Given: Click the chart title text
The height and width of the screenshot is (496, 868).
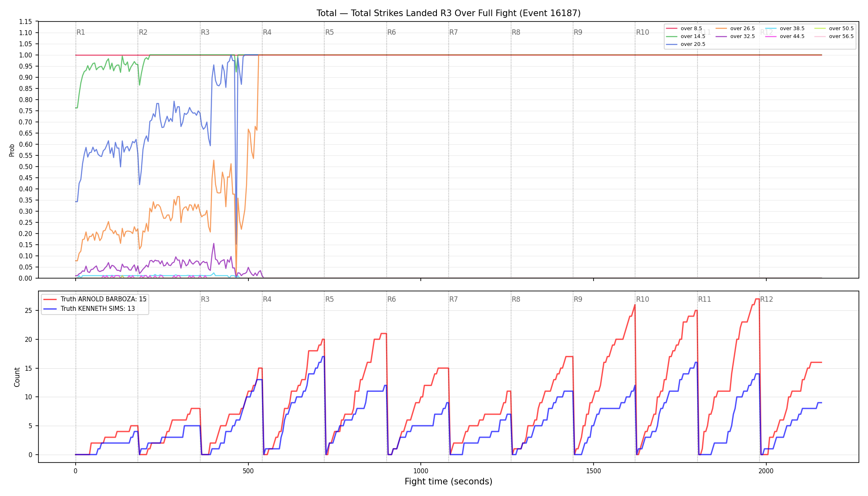Looking at the screenshot, I should (448, 13).
